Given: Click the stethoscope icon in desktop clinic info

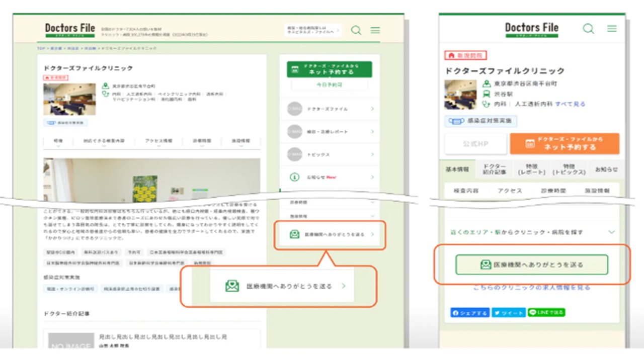Looking at the screenshot, I should point(106,94).
